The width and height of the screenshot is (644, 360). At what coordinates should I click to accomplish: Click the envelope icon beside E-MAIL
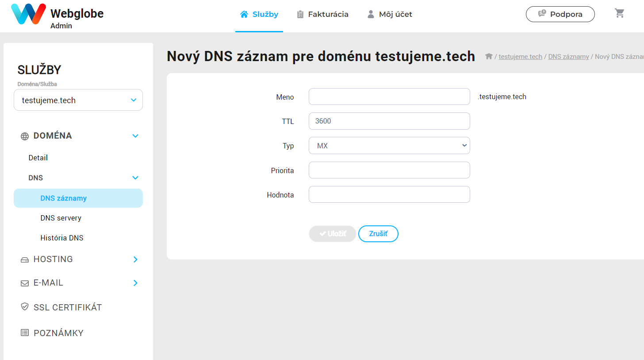(x=25, y=283)
